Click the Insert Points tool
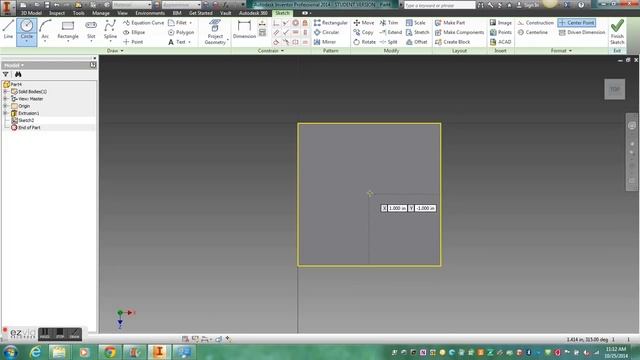The height and width of the screenshot is (360, 640). [x=500, y=32]
